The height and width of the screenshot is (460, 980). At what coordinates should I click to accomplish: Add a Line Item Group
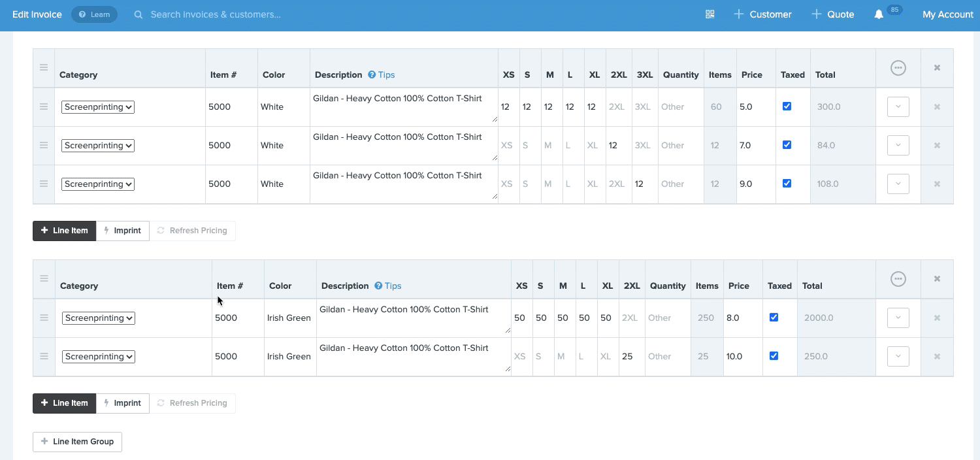(x=77, y=442)
